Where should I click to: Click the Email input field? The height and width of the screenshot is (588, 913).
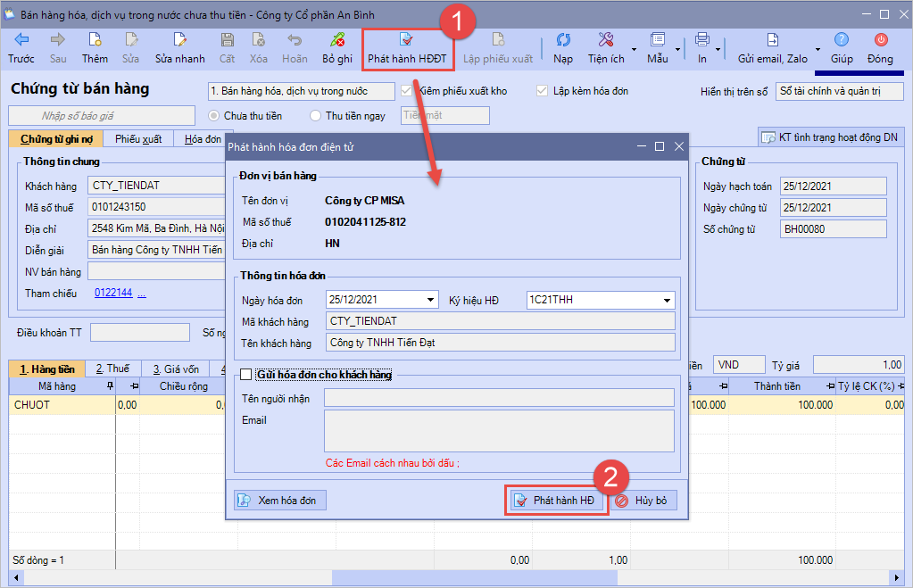[499, 431]
